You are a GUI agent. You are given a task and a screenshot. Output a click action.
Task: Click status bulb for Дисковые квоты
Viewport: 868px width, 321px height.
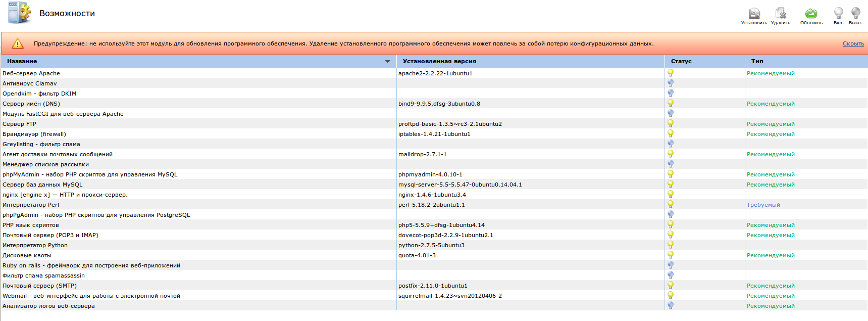671,255
